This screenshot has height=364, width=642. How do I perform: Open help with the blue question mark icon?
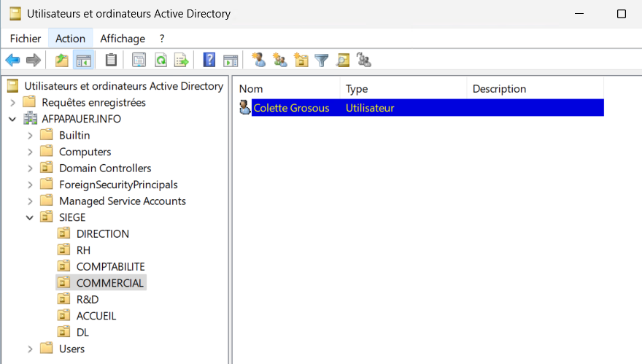click(209, 61)
